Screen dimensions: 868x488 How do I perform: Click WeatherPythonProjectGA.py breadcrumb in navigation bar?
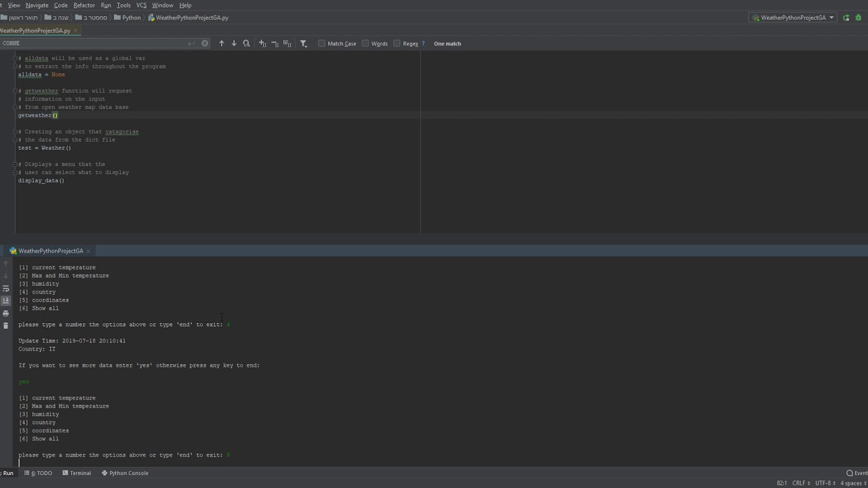pos(189,18)
